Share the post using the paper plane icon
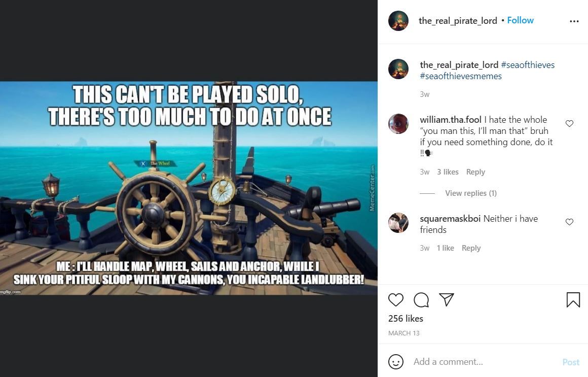The image size is (588, 377). click(446, 300)
